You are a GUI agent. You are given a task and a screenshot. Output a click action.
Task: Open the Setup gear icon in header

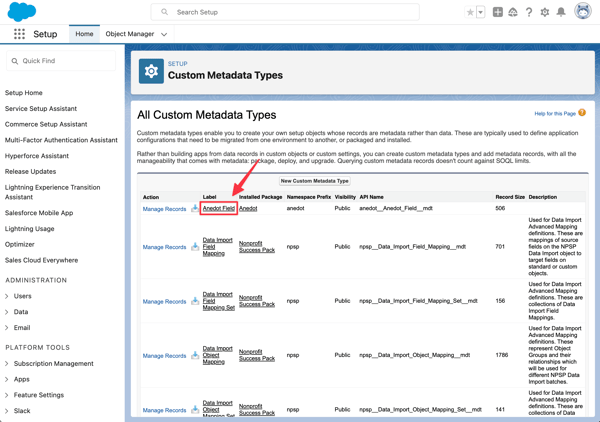click(545, 12)
